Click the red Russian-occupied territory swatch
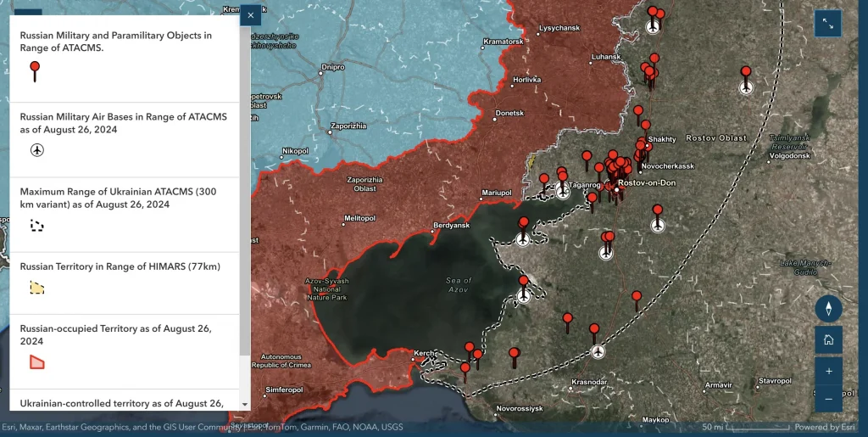 click(37, 362)
